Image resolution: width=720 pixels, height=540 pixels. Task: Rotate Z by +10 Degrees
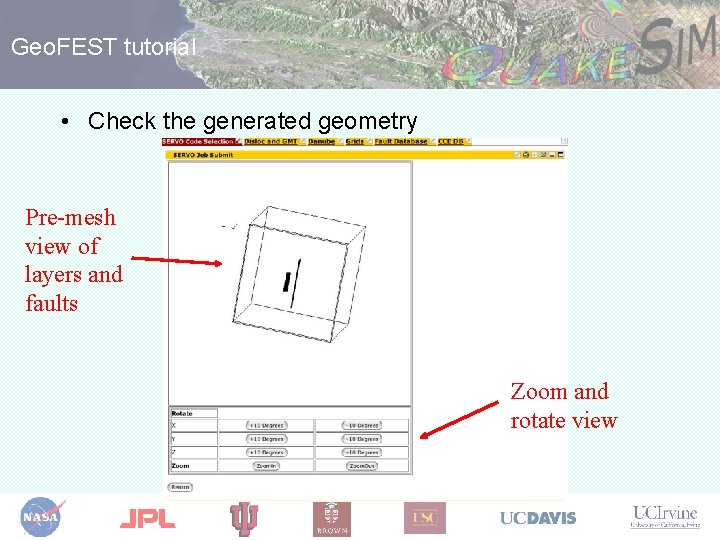[x=267, y=452]
